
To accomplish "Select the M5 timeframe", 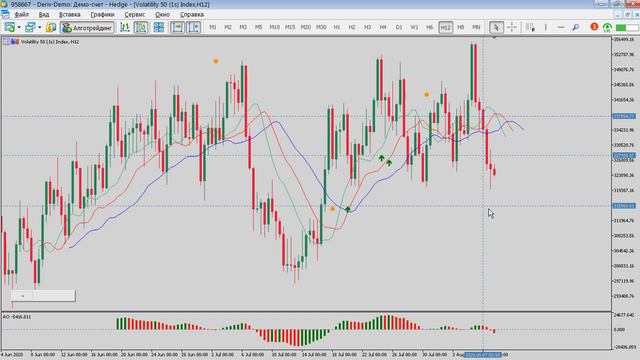I will [258, 27].
